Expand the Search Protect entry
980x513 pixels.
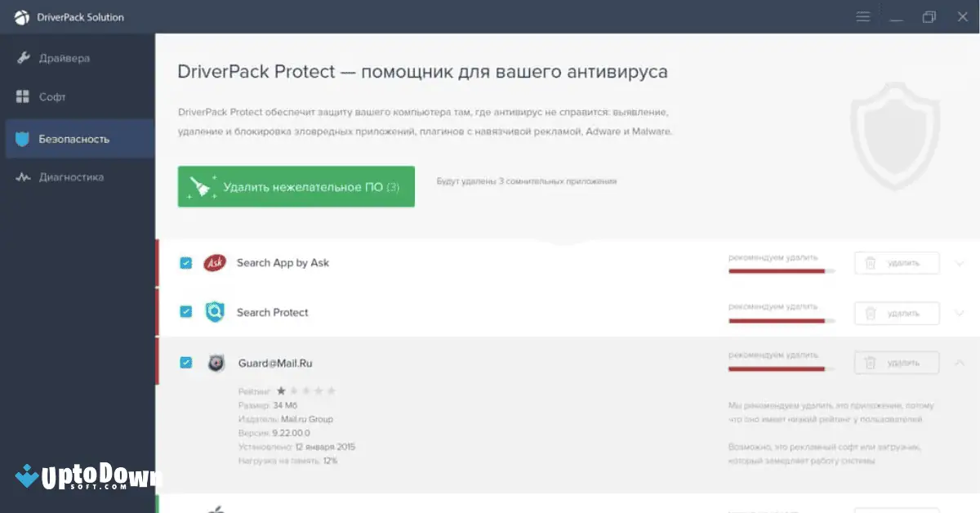pos(960,313)
